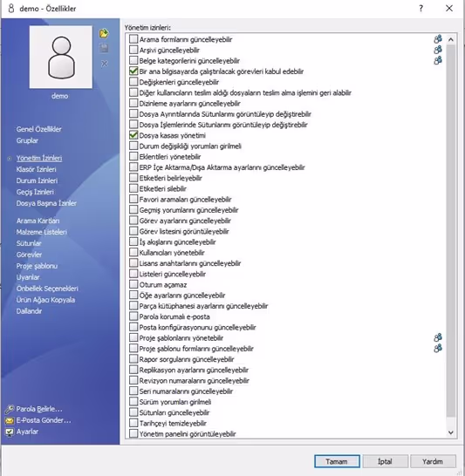Open Malzeme Listeleri section
Screen dimensions: 465x476
(x=42, y=232)
